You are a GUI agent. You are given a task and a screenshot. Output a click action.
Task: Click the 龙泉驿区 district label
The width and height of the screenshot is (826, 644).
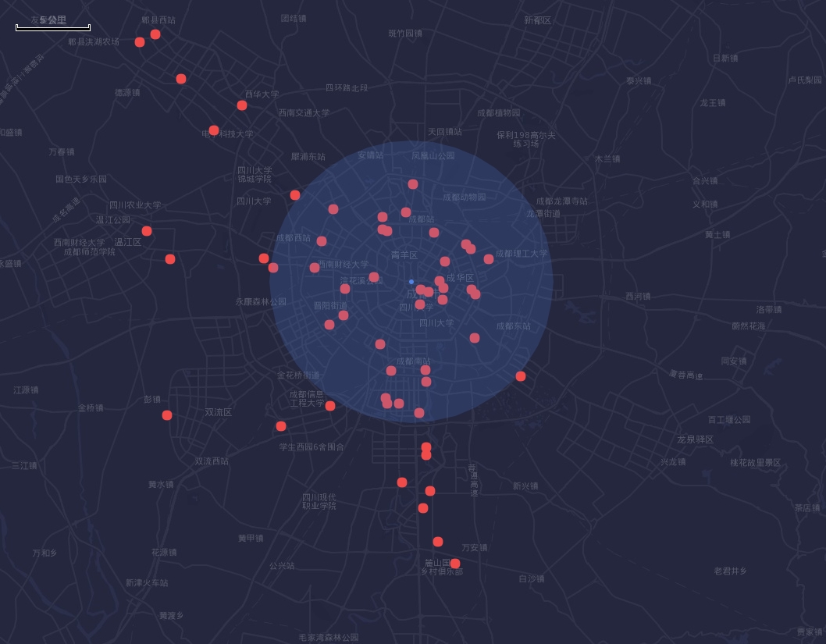click(695, 439)
